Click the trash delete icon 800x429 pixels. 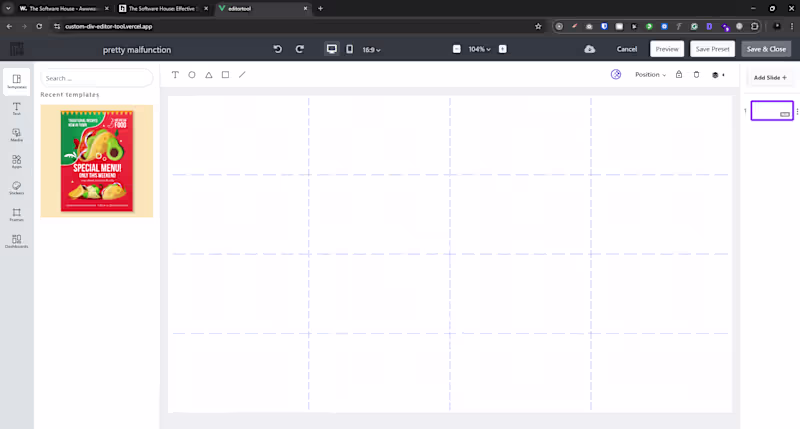[696, 74]
